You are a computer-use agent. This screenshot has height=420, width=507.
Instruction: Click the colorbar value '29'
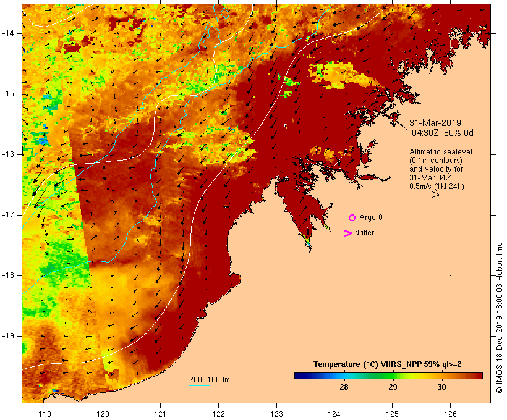pyautogui.click(x=393, y=387)
